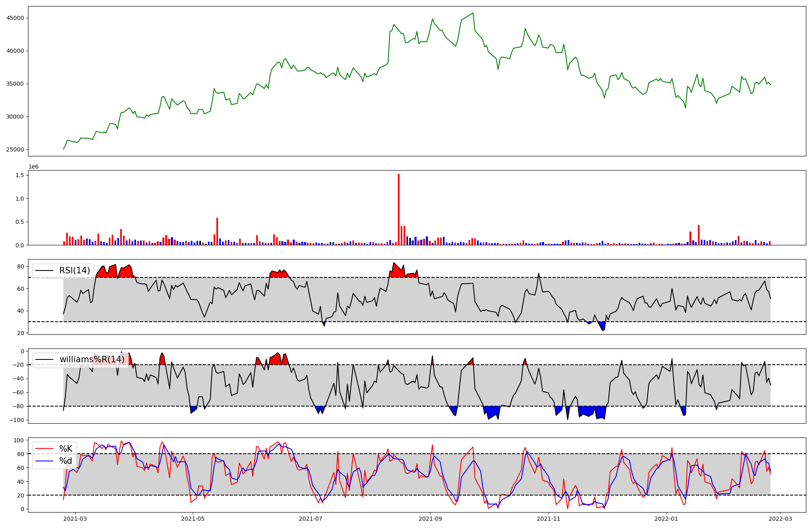
Task: Click the 1e6 volume scale label
Action: click(x=33, y=167)
